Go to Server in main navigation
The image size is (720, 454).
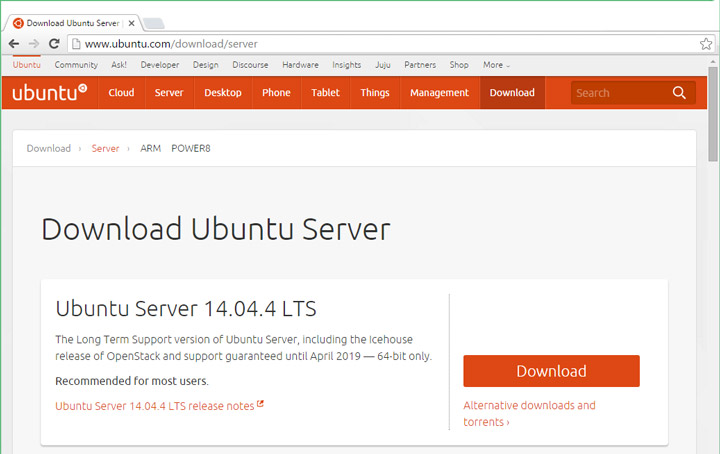tap(169, 93)
